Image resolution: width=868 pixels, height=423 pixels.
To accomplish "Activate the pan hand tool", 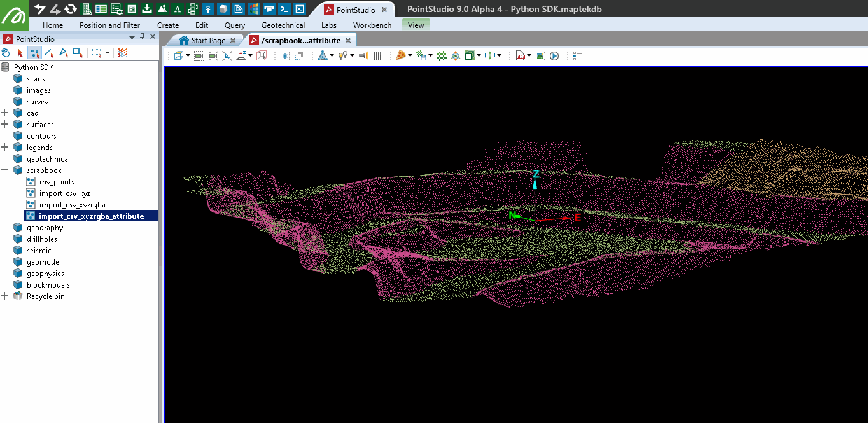I will [6, 53].
